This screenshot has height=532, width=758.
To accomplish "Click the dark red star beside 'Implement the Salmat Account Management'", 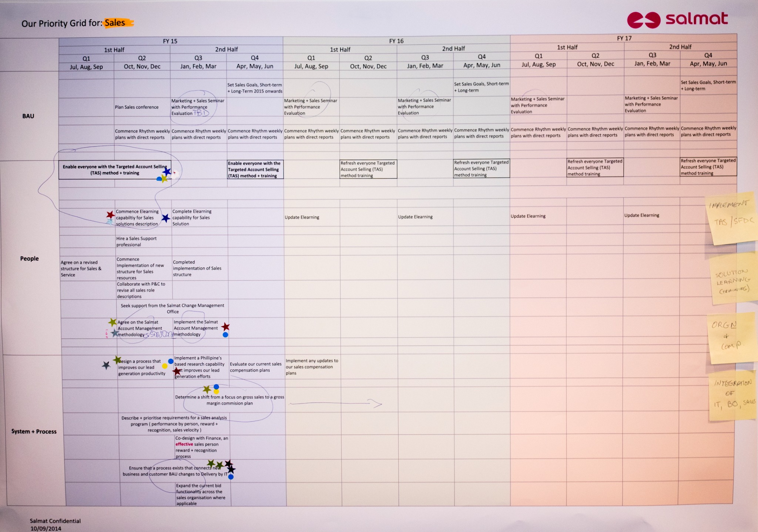I will (225, 327).
